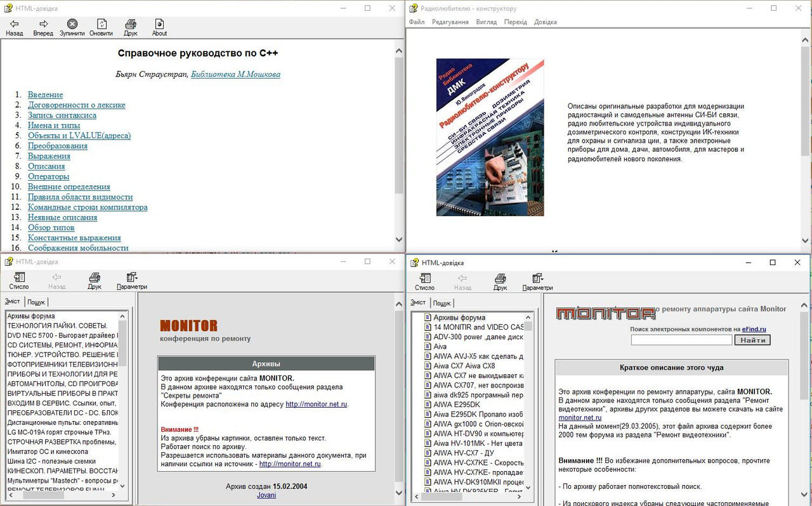Open the Библиотека М.Мошкова link

(235, 74)
